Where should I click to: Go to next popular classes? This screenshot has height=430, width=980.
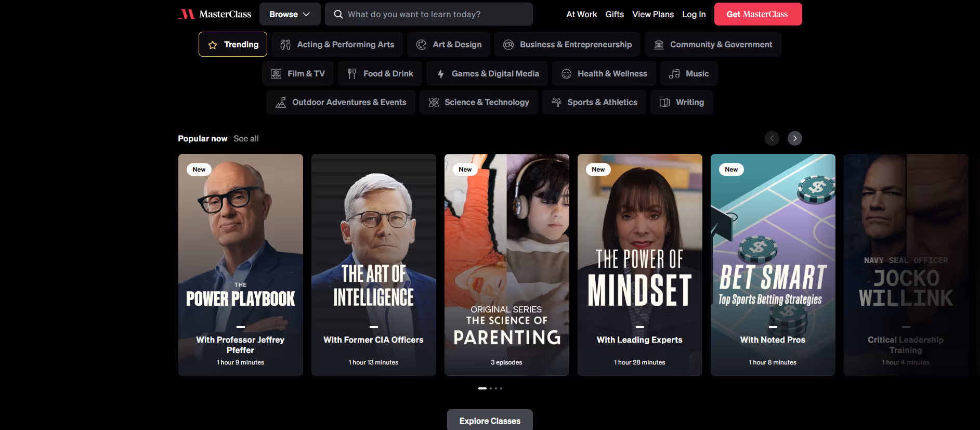[794, 138]
